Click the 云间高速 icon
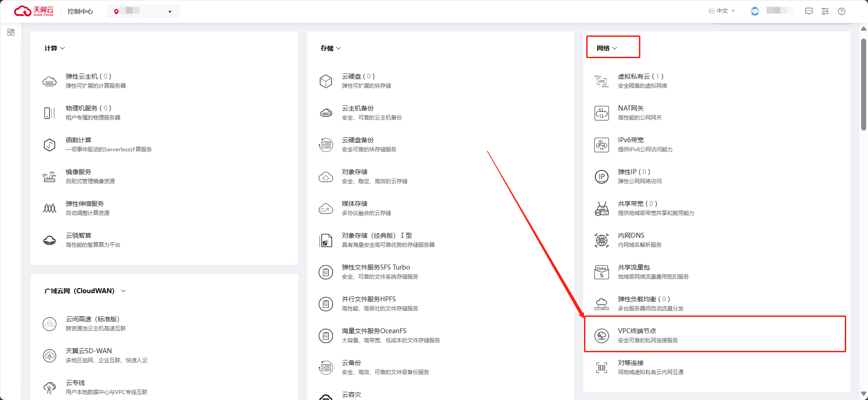The image size is (868, 400). [x=50, y=324]
